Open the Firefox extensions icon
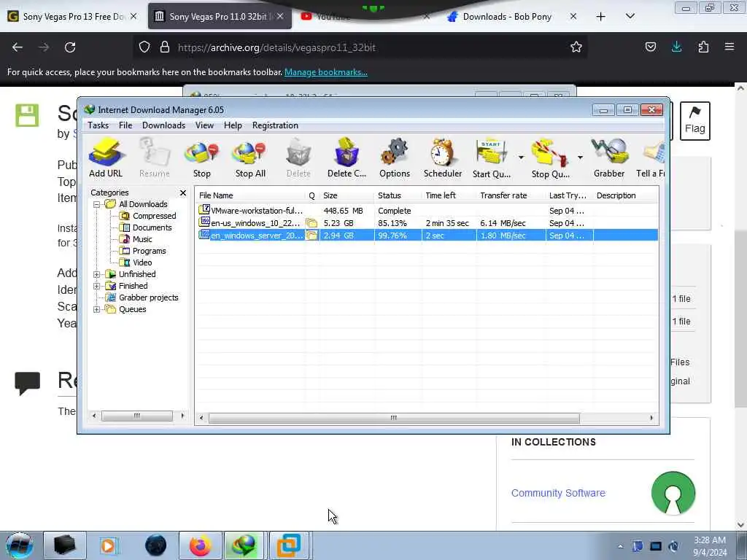Image resolution: width=747 pixels, height=560 pixels. (703, 47)
